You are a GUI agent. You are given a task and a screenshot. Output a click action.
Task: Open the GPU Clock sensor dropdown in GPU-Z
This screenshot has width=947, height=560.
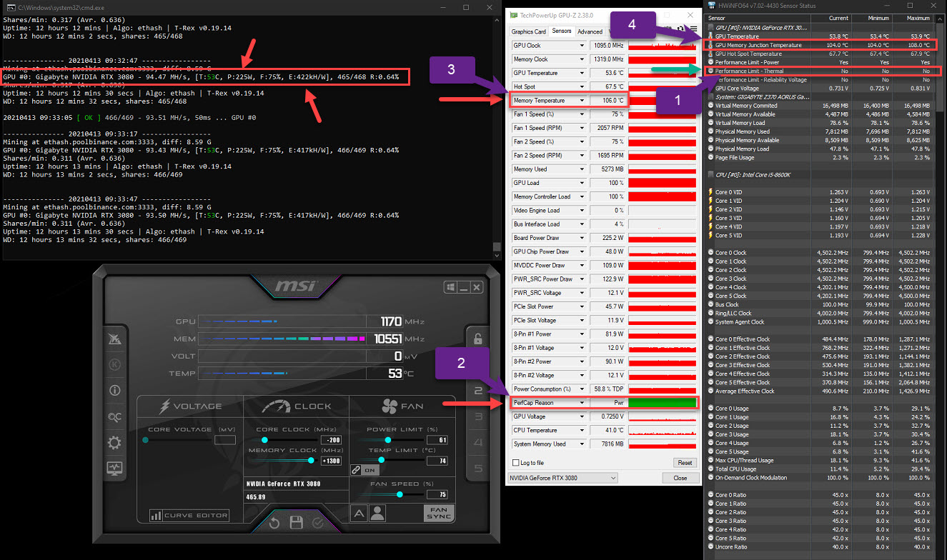(582, 45)
